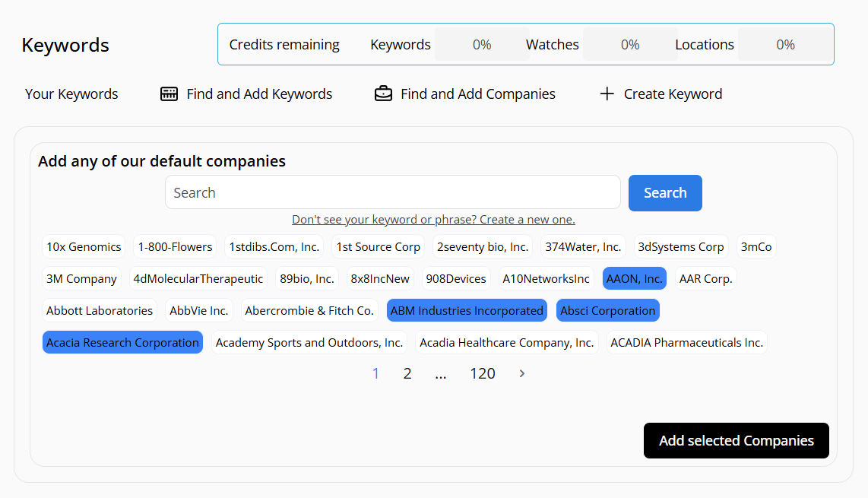
Task: Open the create a new keyword link
Action: (x=433, y=220)
